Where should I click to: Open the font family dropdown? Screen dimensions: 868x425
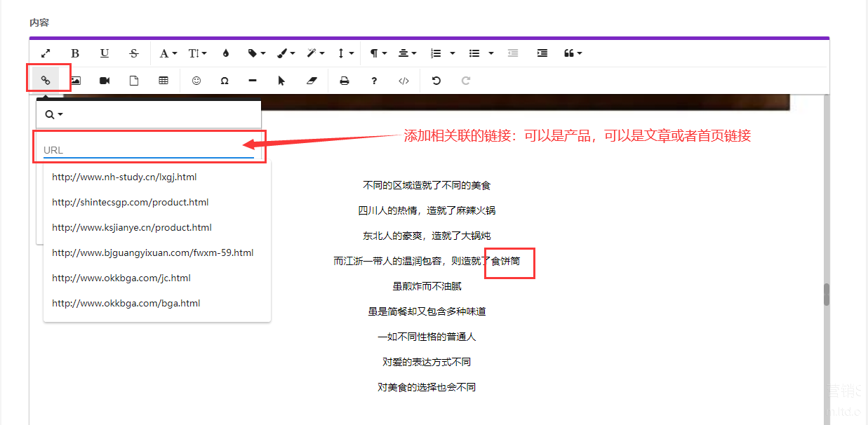[x=168, y=53]
